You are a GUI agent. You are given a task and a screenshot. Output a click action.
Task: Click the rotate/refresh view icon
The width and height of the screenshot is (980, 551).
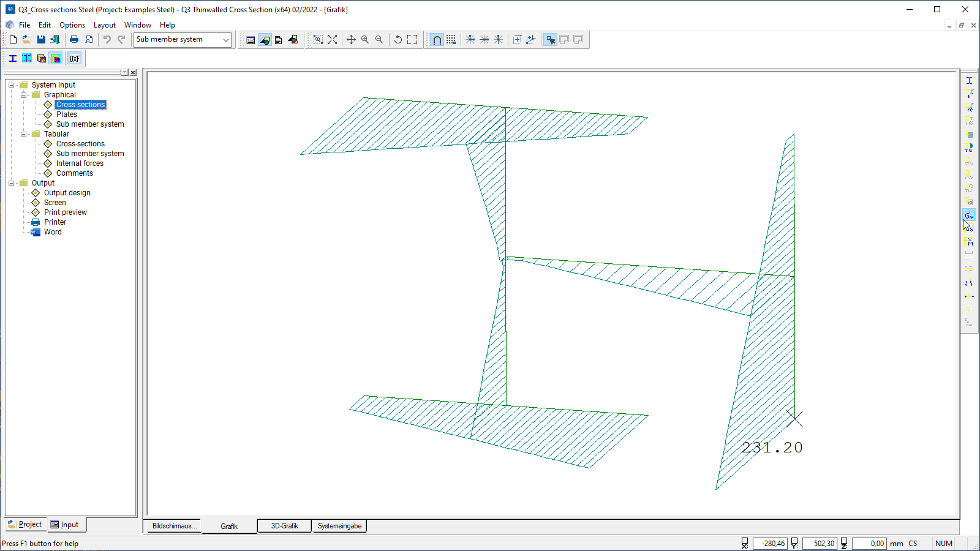tap(398, 40)
